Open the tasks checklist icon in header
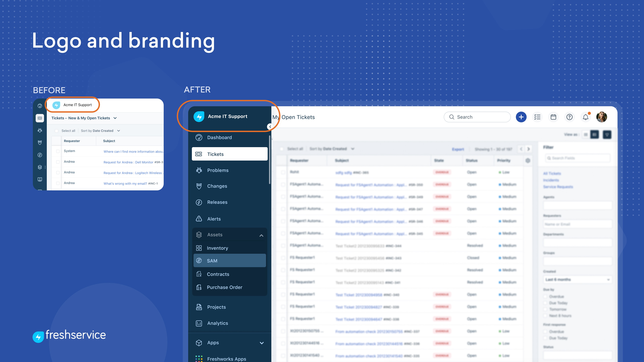644x362 pixels. [537, 117]
